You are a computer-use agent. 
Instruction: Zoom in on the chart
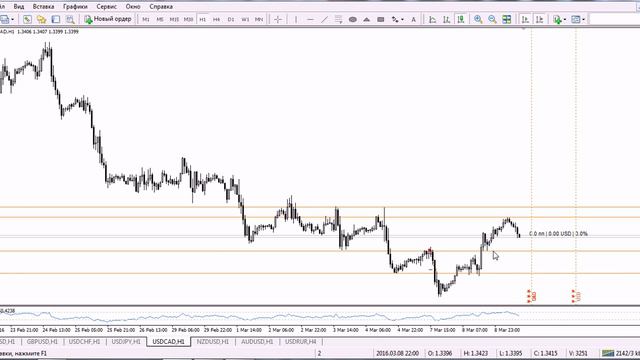pyautogui.click(x=478, y=19)
